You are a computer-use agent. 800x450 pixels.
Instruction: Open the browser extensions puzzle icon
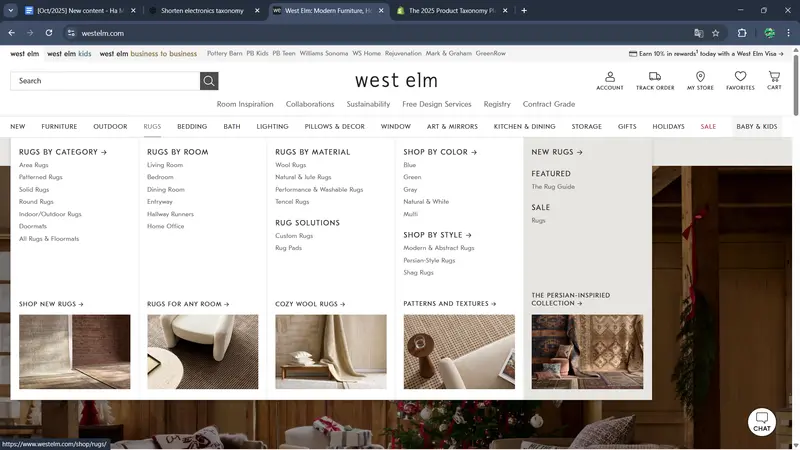pos(742,33)
